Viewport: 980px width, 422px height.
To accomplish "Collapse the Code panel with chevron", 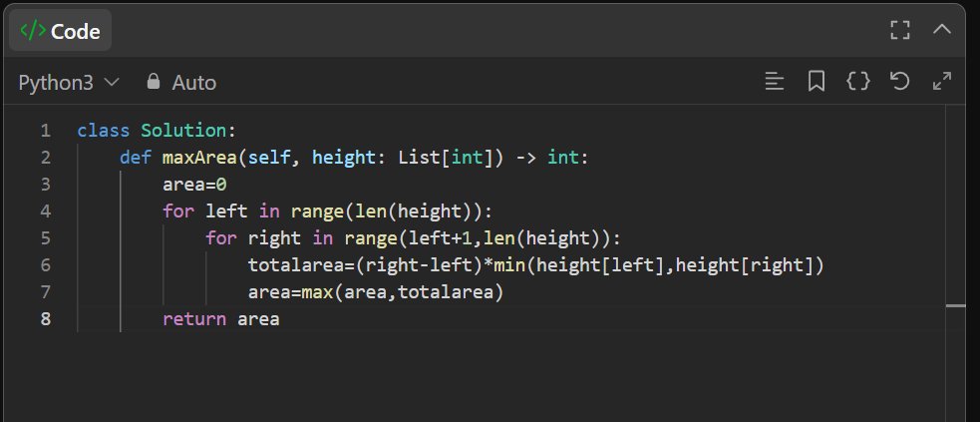I will coord(942,29).
